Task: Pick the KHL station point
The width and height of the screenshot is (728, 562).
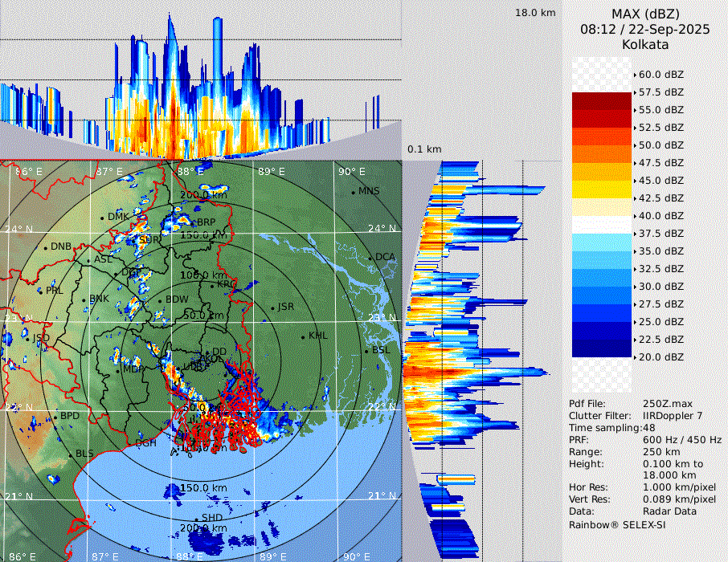Action: [x=303, y=336]
